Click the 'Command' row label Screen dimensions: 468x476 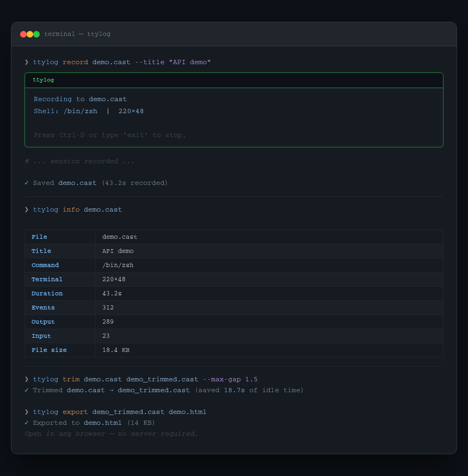tap(45, 265)
